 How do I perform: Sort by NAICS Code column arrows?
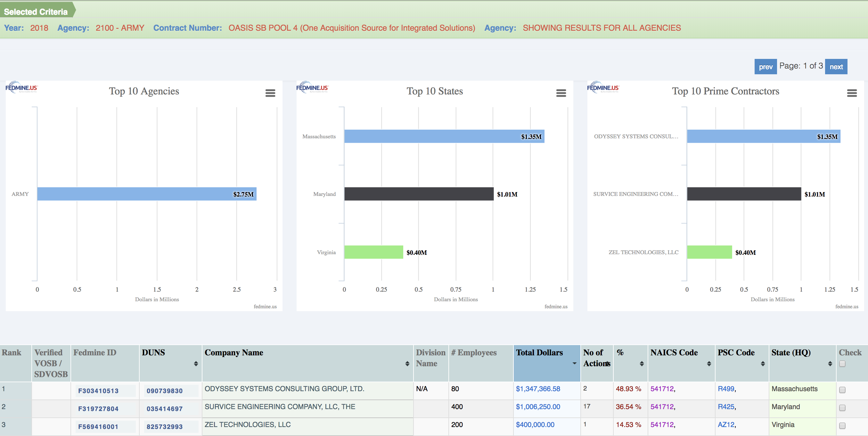(709, 364)
